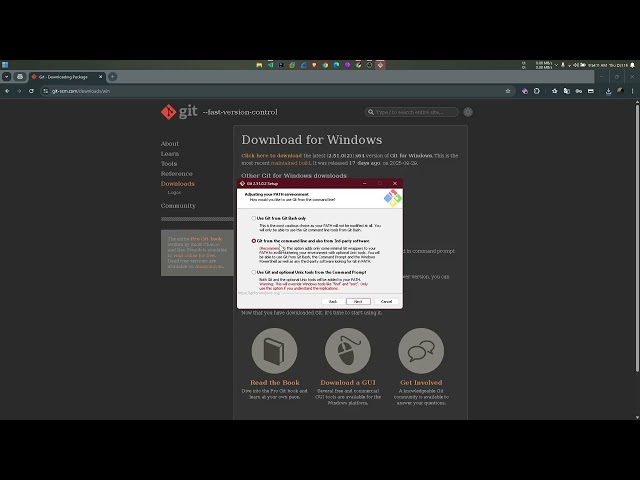
Task: Open the Reference page in site sidebar
Action: click(x=176, y=174)
